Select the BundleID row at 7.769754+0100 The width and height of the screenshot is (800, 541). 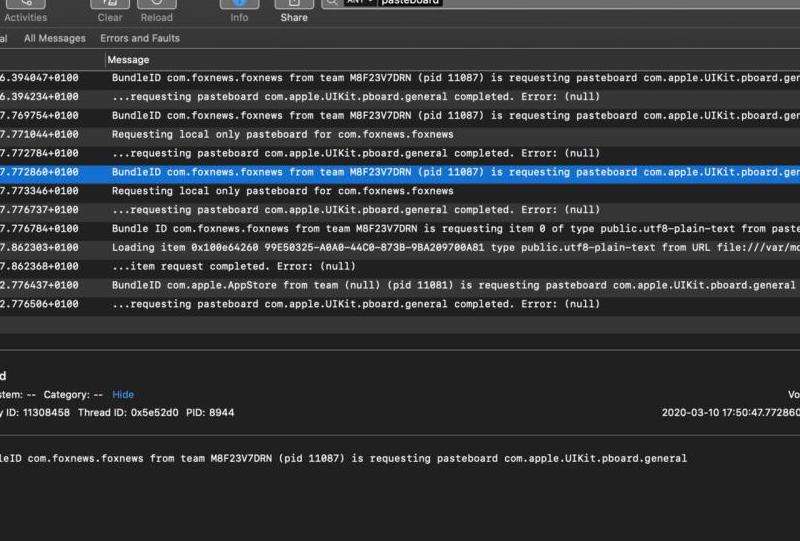[400, 116]
